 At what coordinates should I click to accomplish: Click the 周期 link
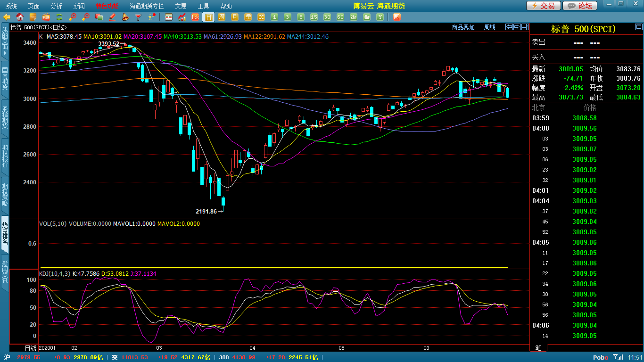(490, 27)
